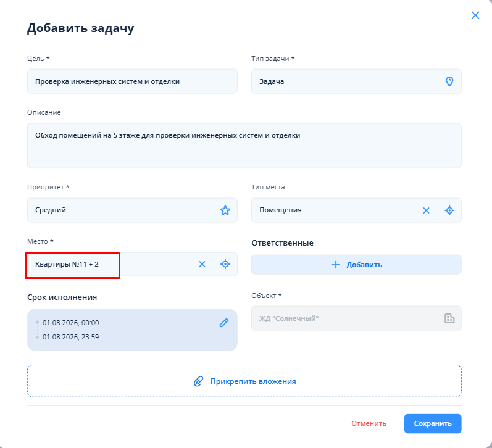Click the Отменить link
This screenshot has width=492, height=448.
[369, 423]
